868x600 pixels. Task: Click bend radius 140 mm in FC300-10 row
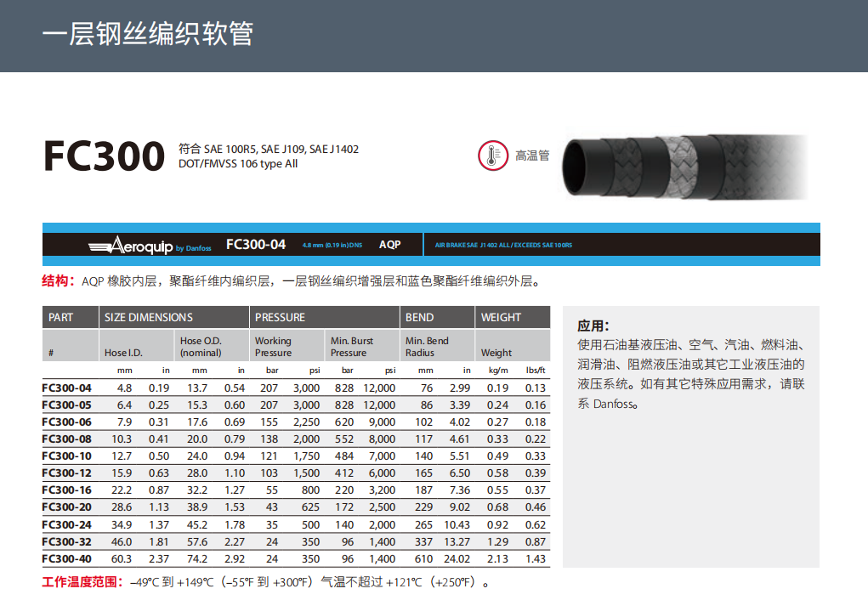pyautogui.click(x=423, y=456)
